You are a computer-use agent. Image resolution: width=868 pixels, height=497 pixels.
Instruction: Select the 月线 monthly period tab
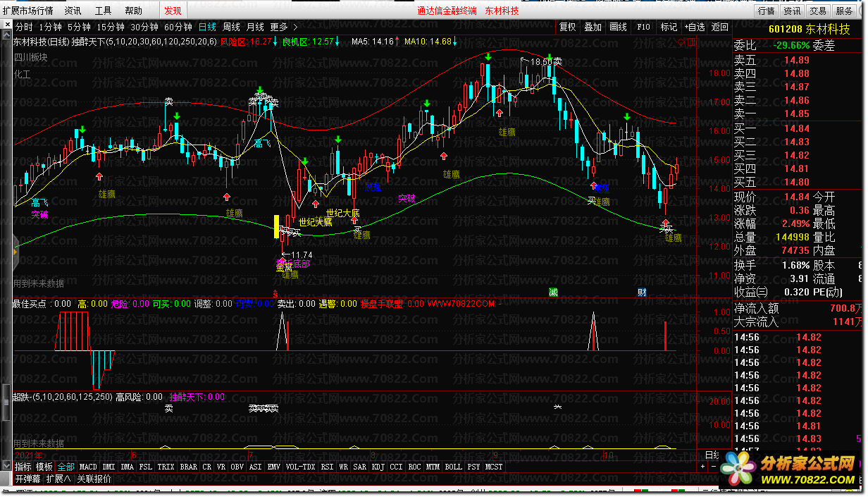[255, 27]
